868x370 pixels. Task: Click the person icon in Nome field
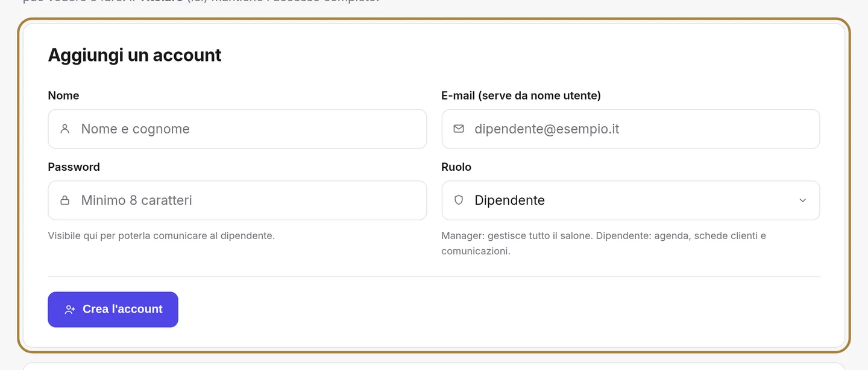[x=64, y=129]
